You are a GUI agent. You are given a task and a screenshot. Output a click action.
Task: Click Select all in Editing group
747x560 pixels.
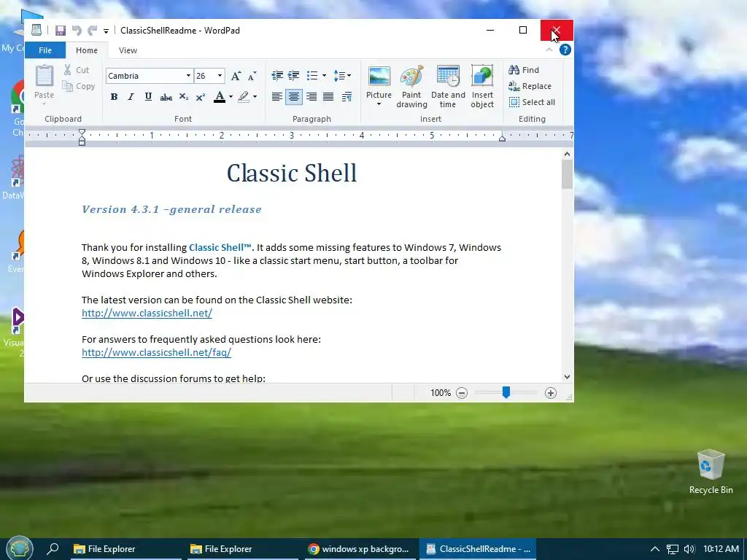tap(532, 102)
